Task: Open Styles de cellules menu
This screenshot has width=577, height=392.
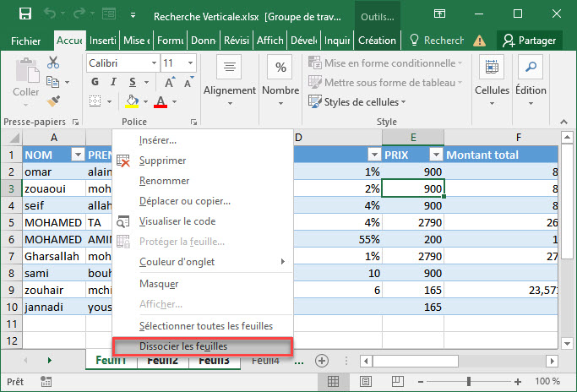Action: [x=357, y=101]
